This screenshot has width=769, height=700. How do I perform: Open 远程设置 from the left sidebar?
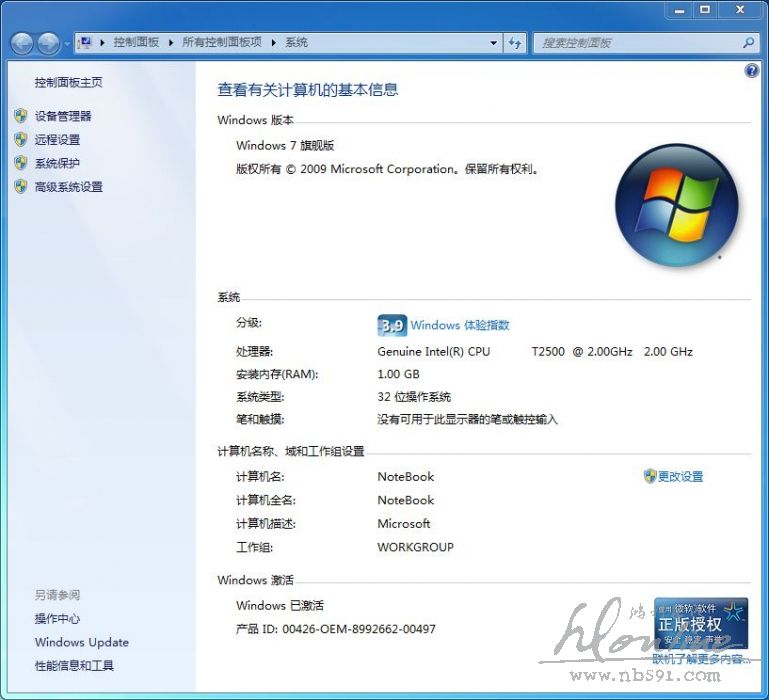pos(57,140)
